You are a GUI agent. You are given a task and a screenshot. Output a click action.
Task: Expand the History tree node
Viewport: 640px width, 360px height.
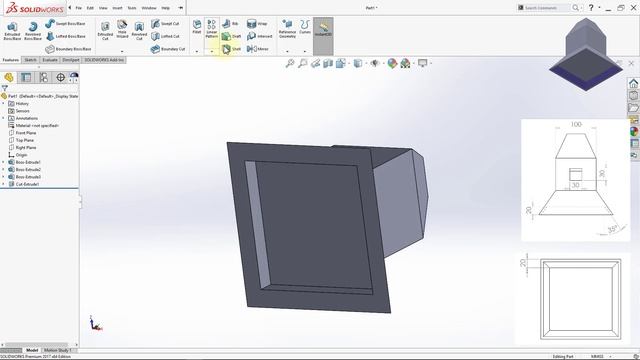click(x=4, y=104)
